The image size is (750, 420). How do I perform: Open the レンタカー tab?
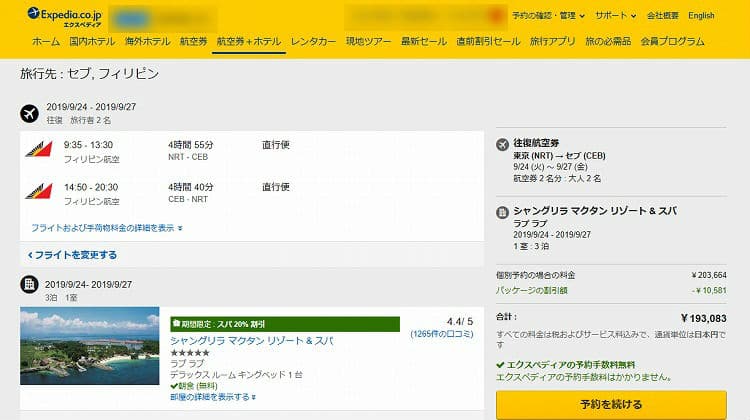tap(313, 42)
